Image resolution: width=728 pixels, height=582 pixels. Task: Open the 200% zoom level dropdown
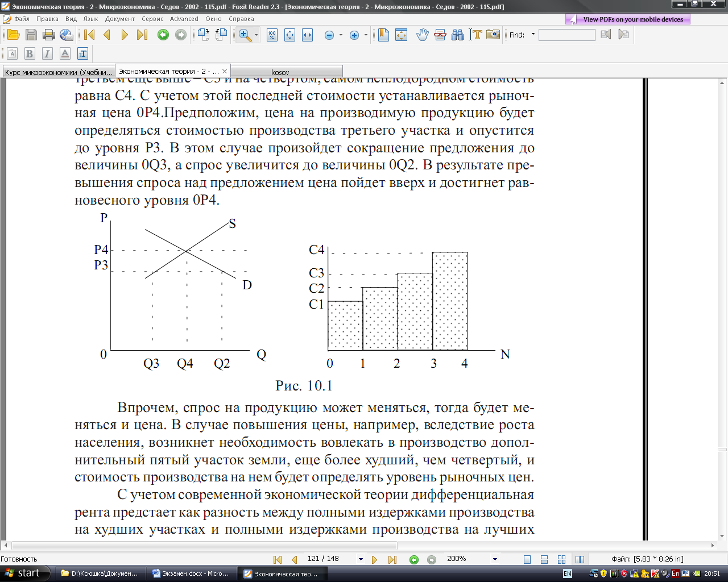[x=495, y=559]
